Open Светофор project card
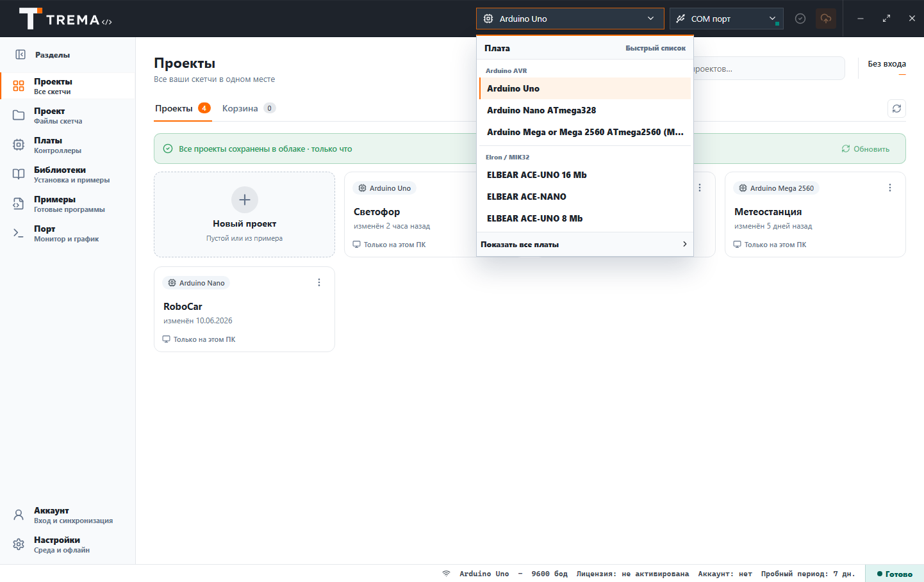This screenshot has height=582, width=924. click(x=410, y=214)
